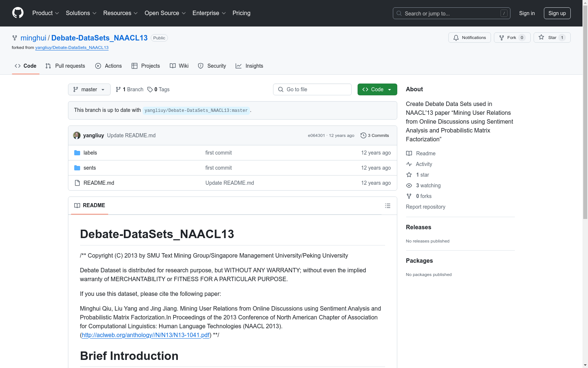Click the branch icon beside 1 Branch
588x368 pixels.
118,89
